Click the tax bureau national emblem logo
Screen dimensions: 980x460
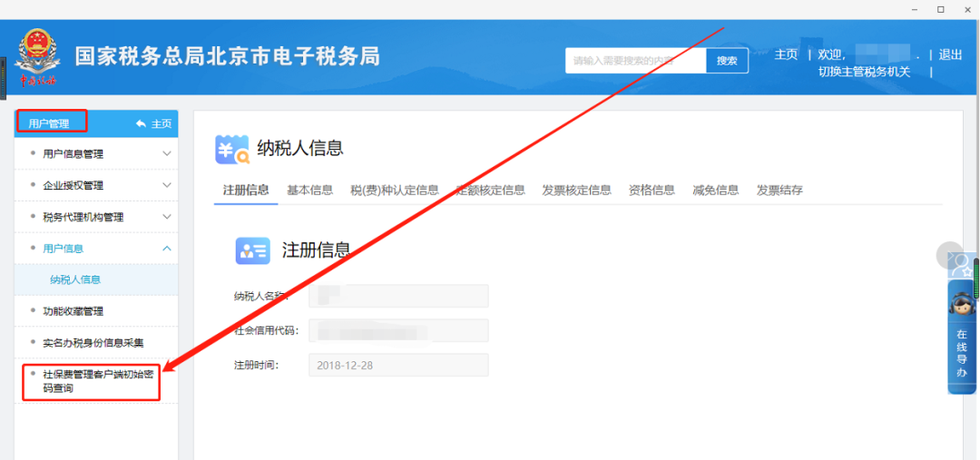[x=39, y=57]
